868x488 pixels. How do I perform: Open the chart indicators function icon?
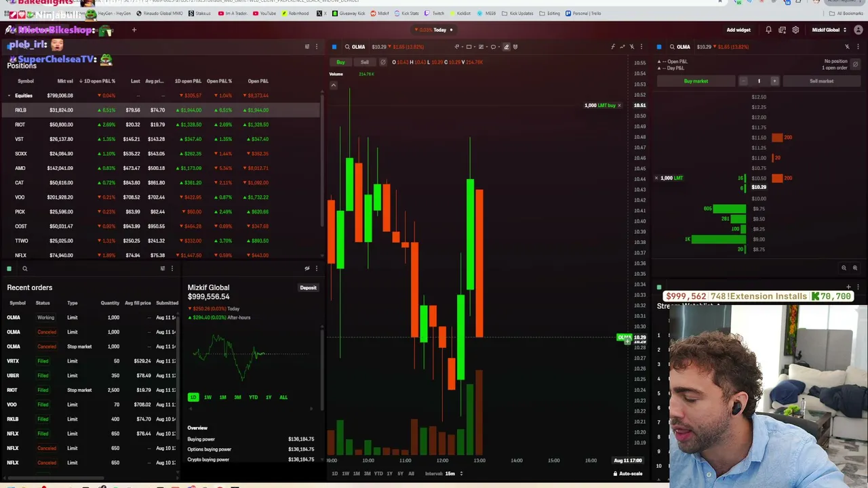(612, 47)
